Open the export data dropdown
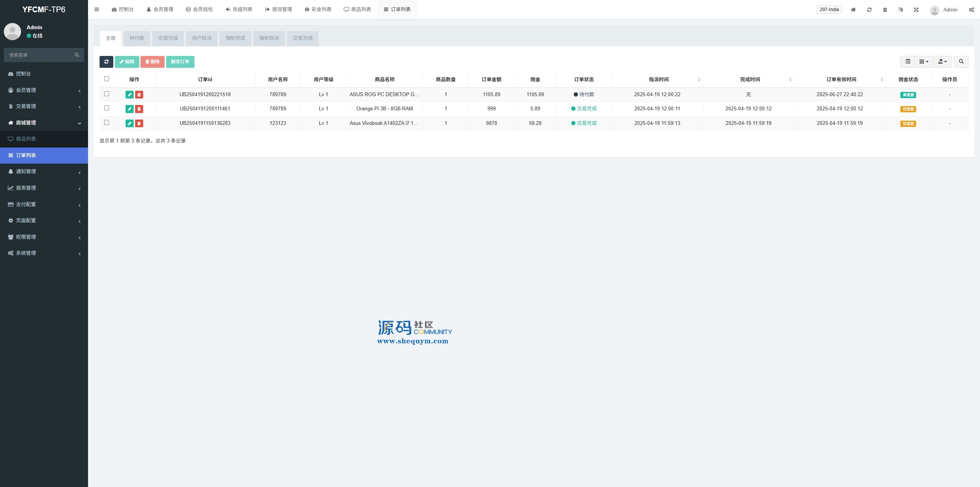 [942, 62]
